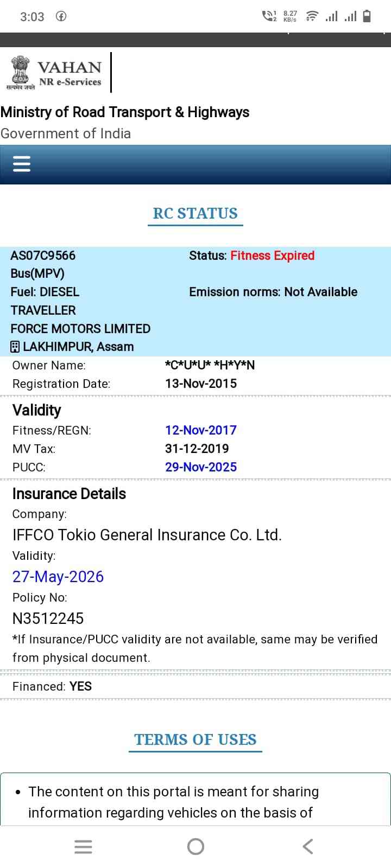Image resolution: width=391 pixels, height=868 pixels.
Task: Tap the TERMS OF USES heading
Action: (195, 739)
